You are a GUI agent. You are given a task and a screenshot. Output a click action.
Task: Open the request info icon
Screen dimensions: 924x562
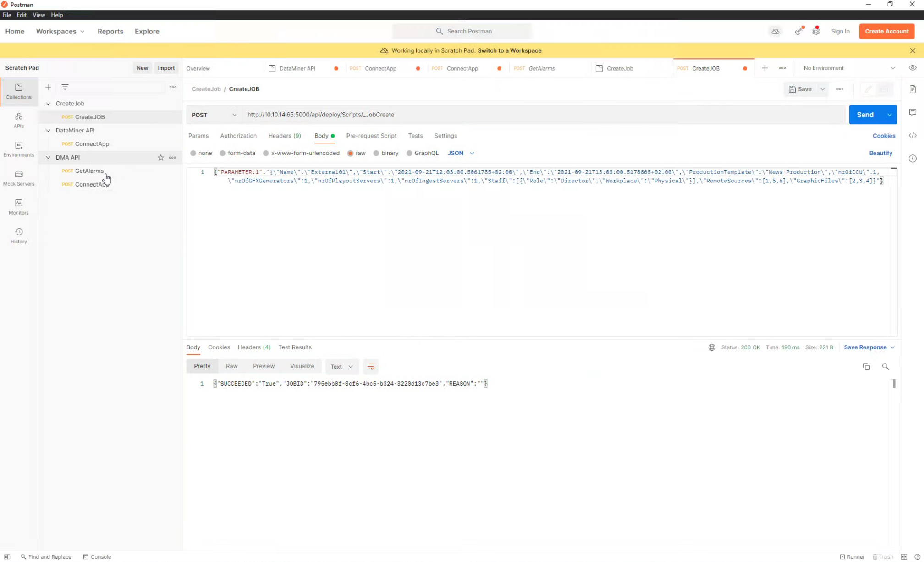(x=913, y=159)
